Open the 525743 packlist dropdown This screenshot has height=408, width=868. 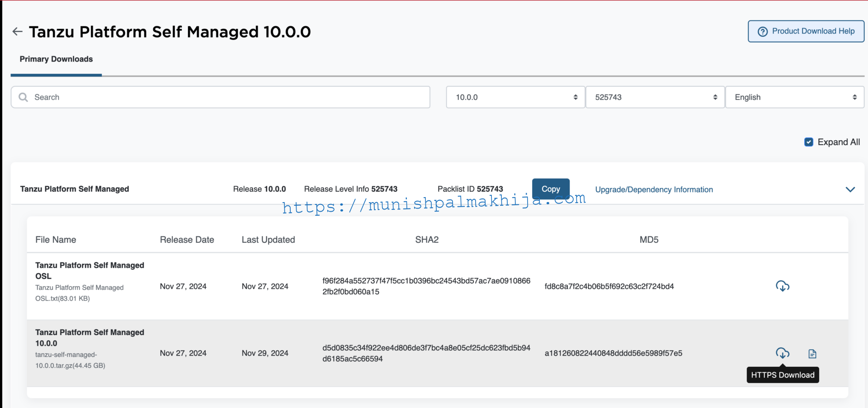coord(655,97)
